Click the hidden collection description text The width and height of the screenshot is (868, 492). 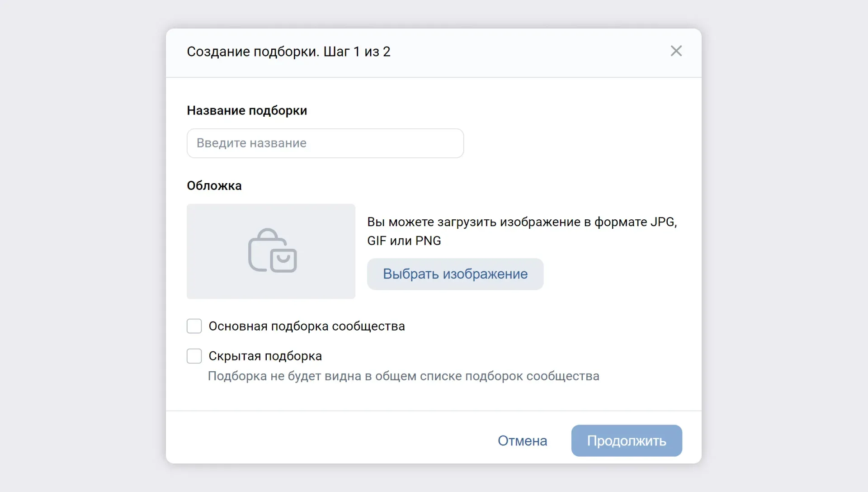[403, 376]
